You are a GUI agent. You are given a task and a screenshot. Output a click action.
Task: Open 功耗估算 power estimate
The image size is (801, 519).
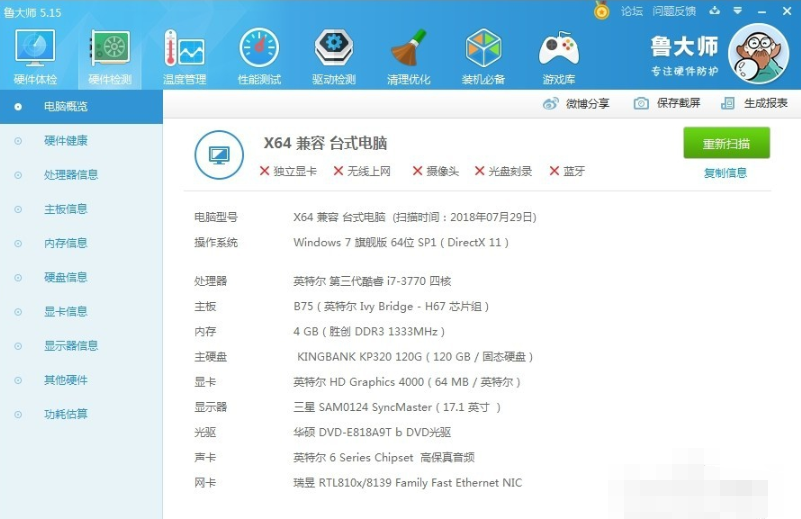pos(66,414)
